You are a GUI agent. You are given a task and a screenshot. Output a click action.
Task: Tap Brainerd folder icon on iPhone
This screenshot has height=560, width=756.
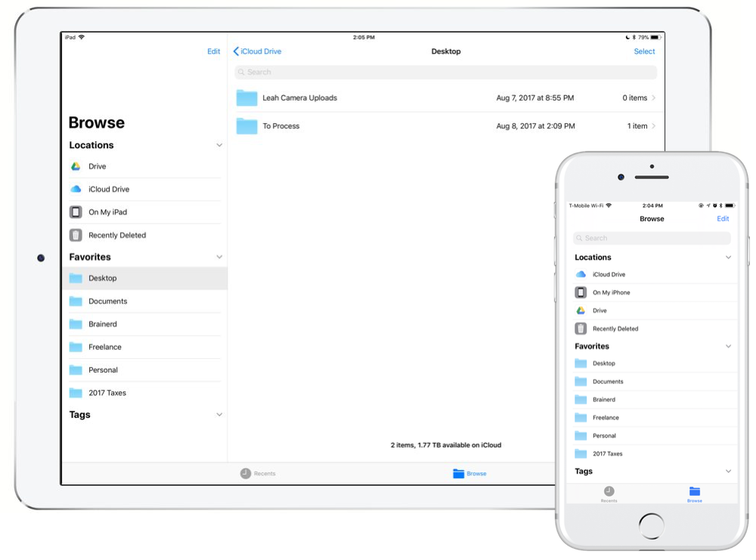click(581, 400)
